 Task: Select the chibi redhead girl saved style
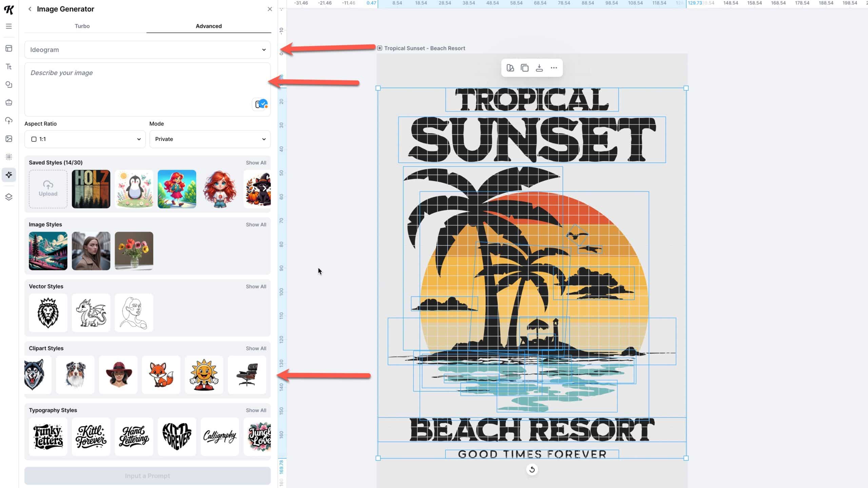pyautogui.click(x=220, y=189)
